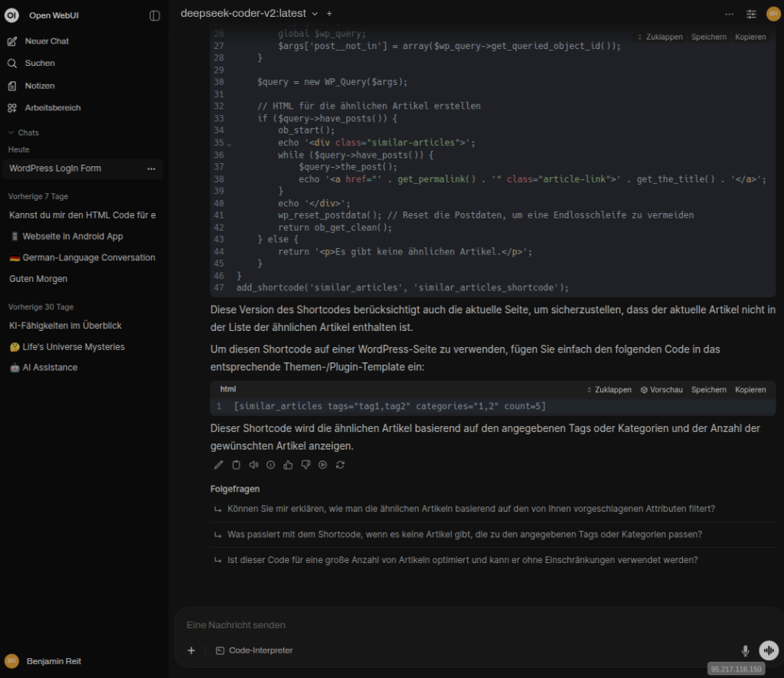The image size is (784, 678).
Task: Open the KI-Fähigkeiten im Überblick chat
Action: click(65, 326)
